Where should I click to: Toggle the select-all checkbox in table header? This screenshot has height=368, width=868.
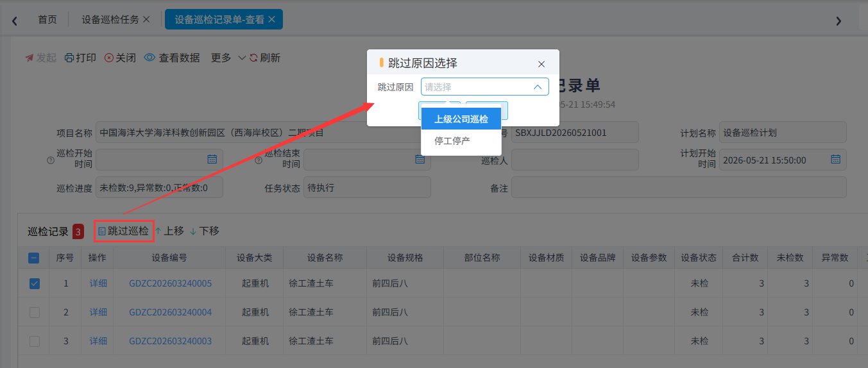(x=35, y=258)
